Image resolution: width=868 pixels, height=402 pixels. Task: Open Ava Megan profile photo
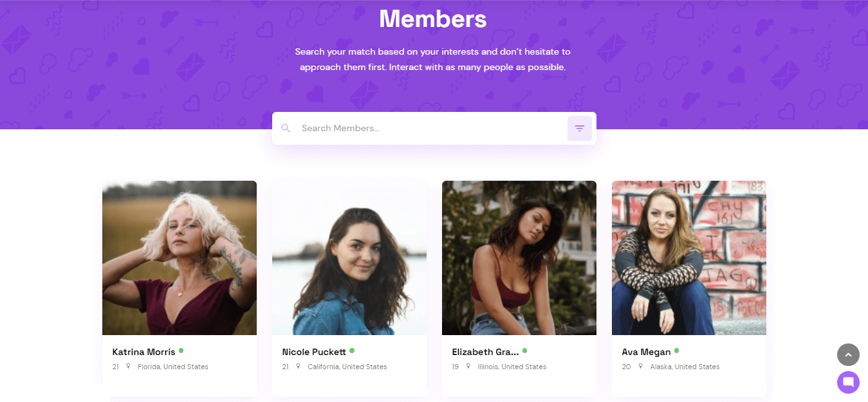(689, 258)
